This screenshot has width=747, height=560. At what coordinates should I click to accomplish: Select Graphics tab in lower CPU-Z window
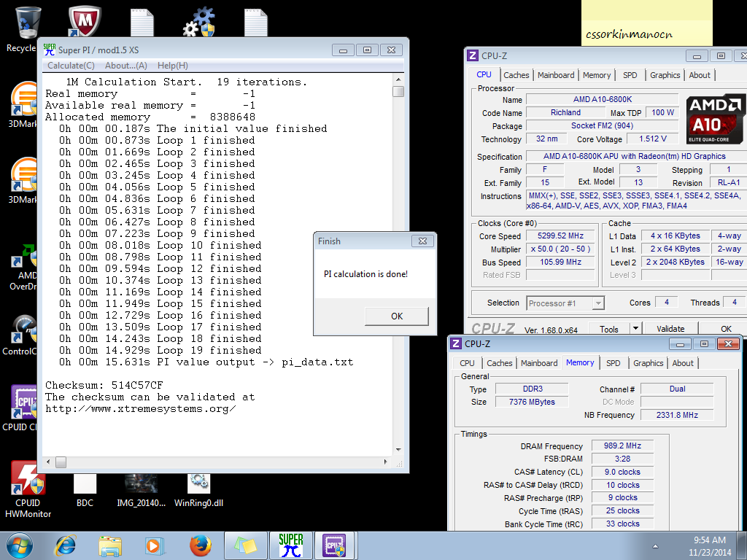point(648,363)
